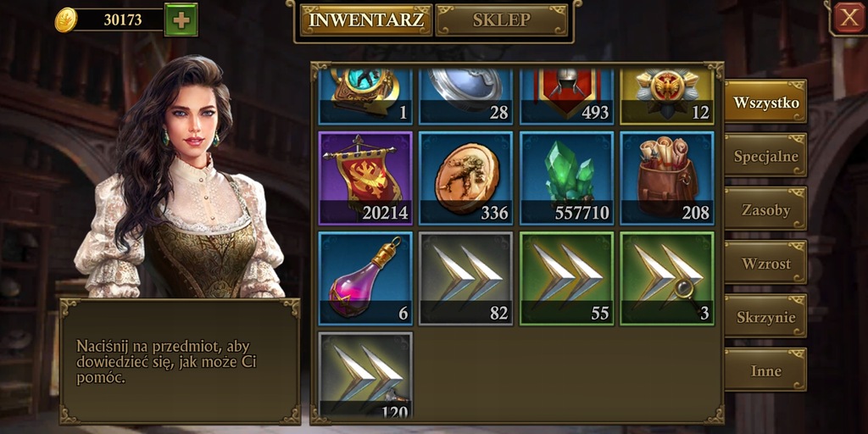This screenshot has height=434, width=868.
Task: Tap the speedup arrows item showing 120
Action: 365,375
